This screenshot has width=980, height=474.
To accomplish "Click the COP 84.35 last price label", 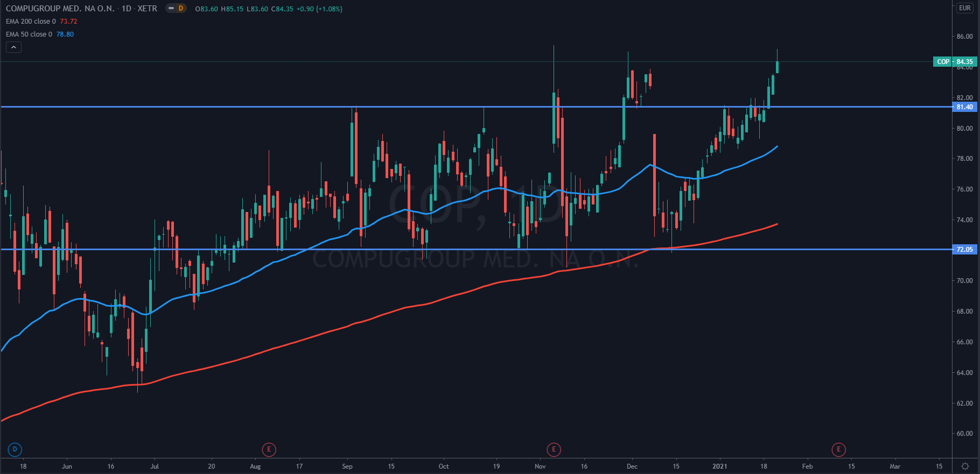I will pyautogui.click(x=955, y=61).
